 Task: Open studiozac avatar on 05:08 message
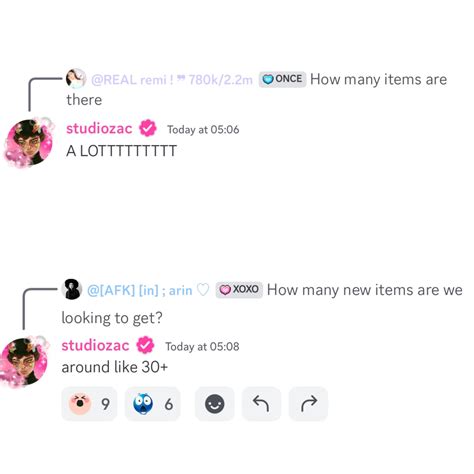[x=24, y=362]
